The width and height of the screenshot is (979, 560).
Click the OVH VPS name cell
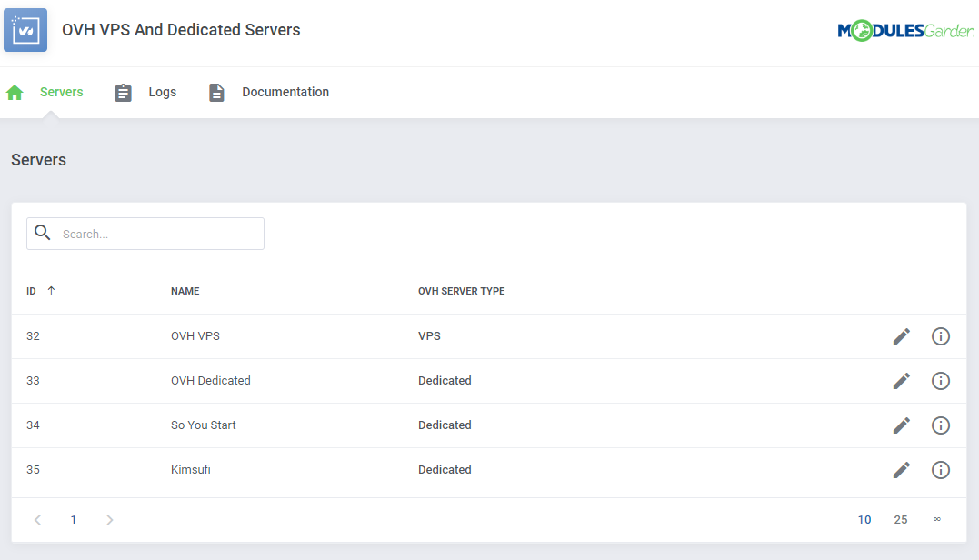[195, 335]
